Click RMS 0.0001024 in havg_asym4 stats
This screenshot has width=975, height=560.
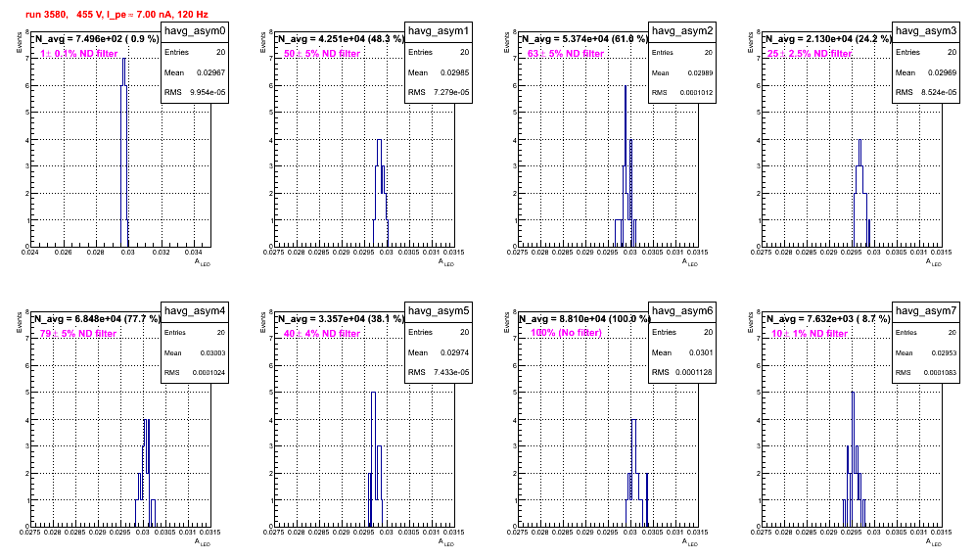point(195,373)
